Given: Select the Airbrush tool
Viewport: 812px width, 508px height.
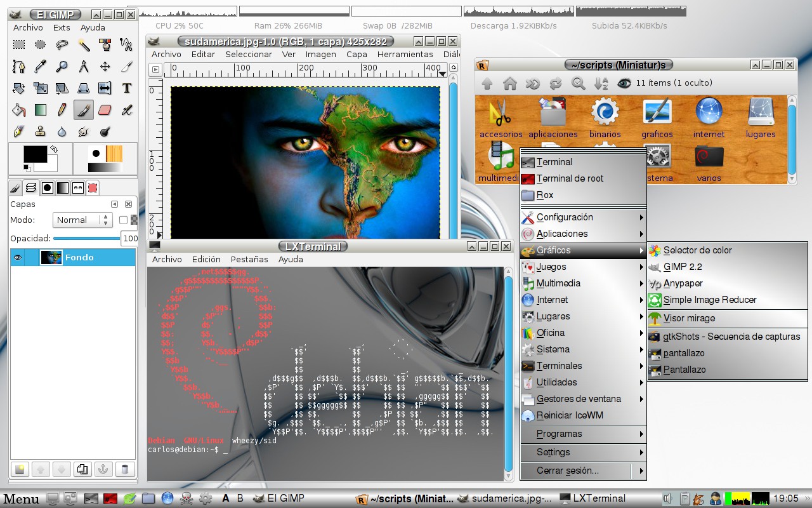Looking at the screenshot, I should (127, 109).
